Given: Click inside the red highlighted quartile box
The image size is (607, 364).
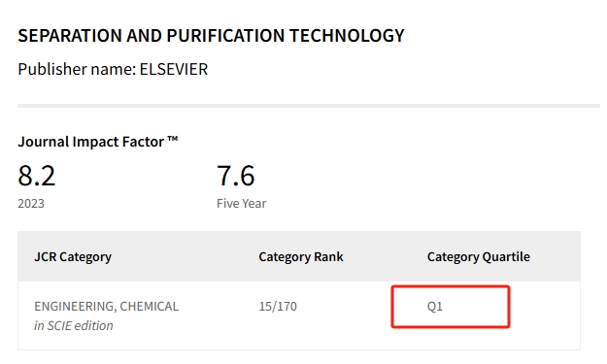Looking at the screenshot, I should pos(451,307).
